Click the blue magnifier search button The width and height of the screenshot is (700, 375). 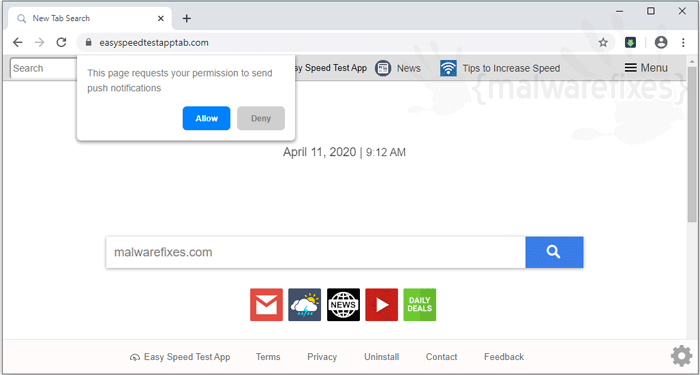[554, 252]
